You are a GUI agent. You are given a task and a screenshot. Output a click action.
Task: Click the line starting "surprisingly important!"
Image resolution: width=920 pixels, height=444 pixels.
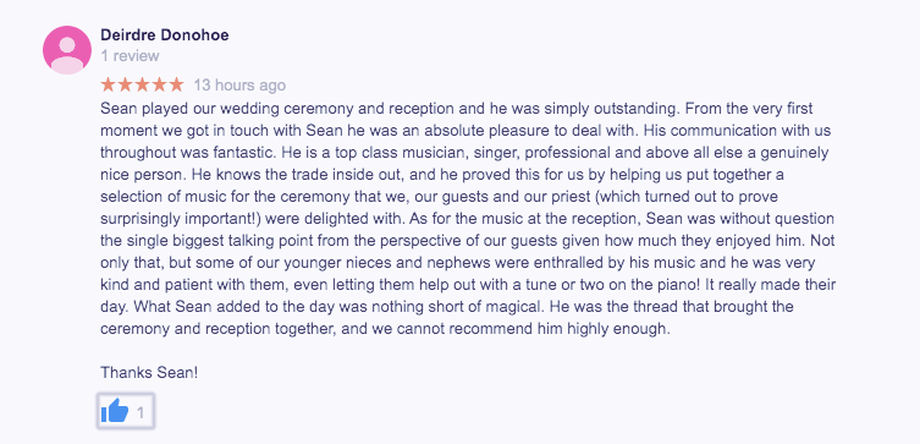(467, 219)
